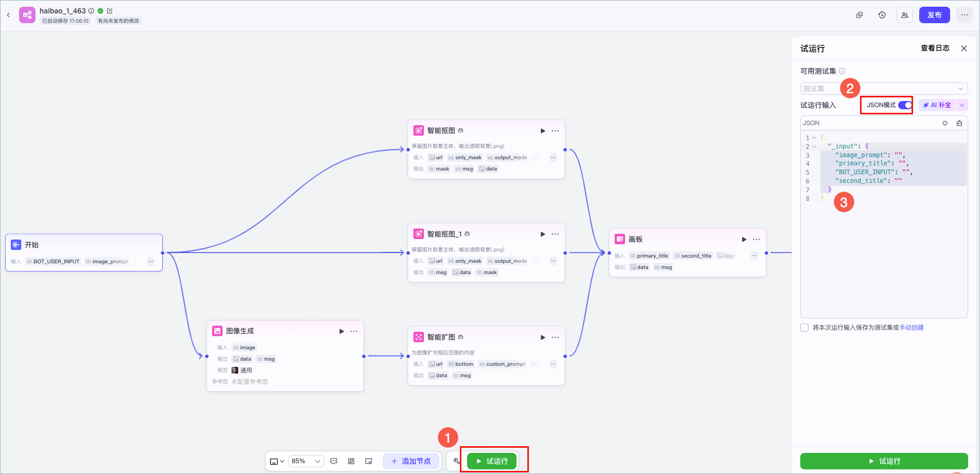
Task: Click the JSON editor settings gear icon
Action: 945,123
